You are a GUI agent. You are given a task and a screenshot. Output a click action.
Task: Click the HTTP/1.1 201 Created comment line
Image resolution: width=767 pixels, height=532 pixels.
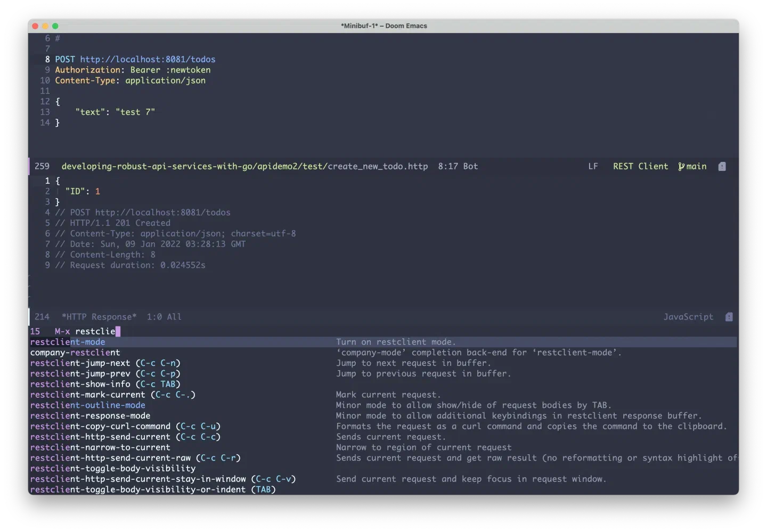click(x=113, y=223)
